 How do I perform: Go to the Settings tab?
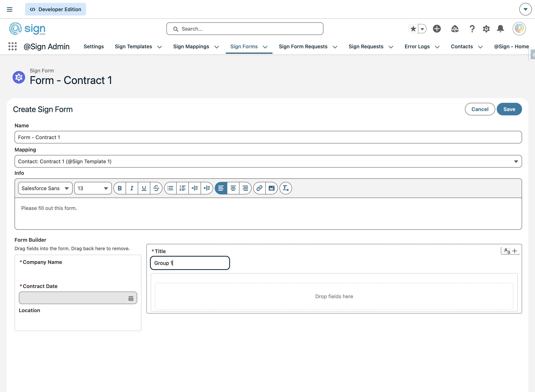94,46
